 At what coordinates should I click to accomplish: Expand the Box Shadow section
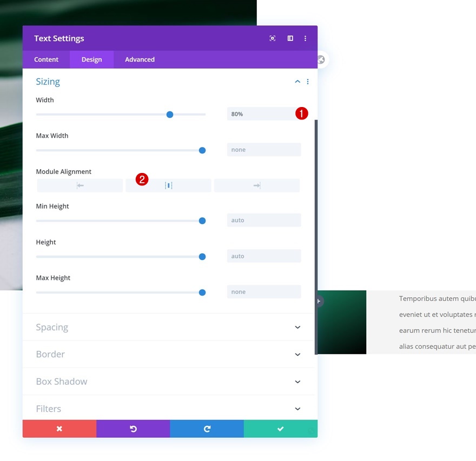tap(168, 382)
